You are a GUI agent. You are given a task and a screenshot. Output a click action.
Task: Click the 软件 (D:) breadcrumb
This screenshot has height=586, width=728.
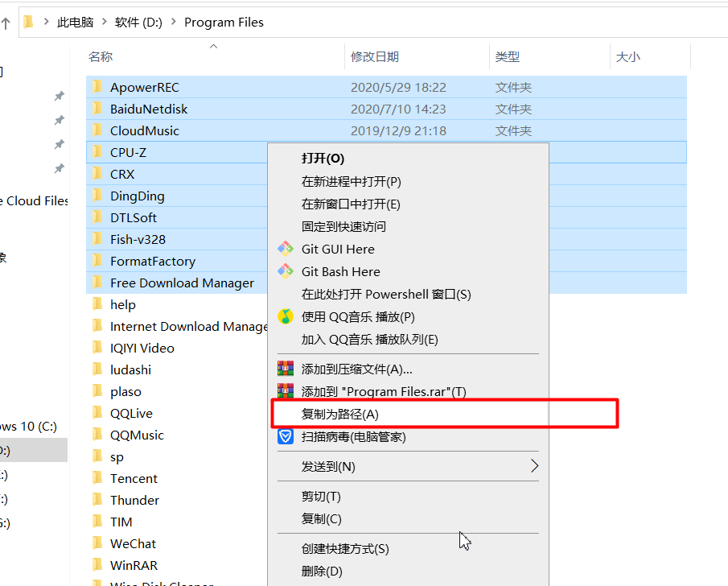pyautogui.click(x=138, y=22)
